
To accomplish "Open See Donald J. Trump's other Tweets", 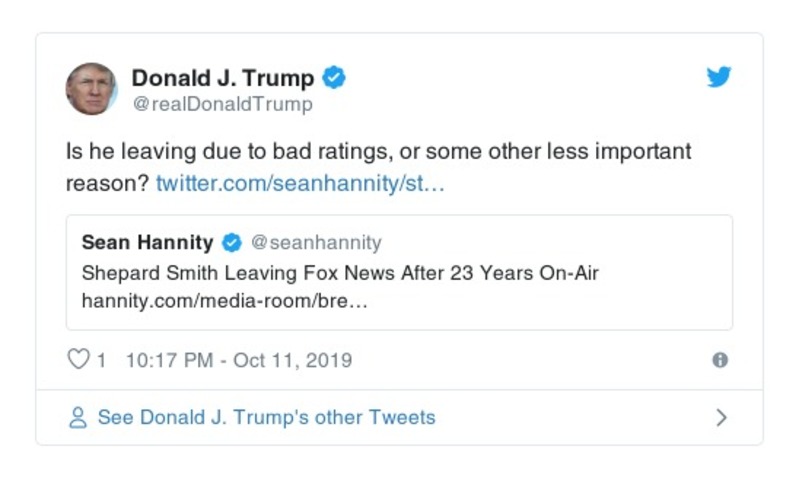I will click(x=266, y=418).
